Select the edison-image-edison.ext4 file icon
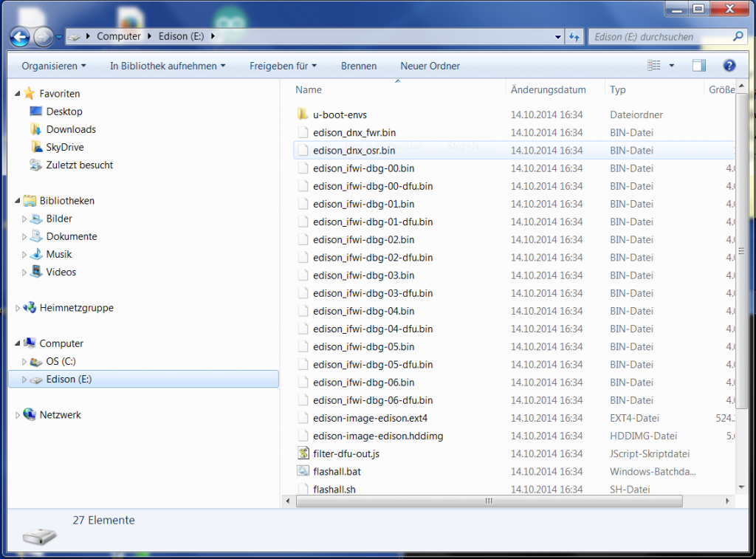Viewport: 756px width, 559px height. [302, 418]
